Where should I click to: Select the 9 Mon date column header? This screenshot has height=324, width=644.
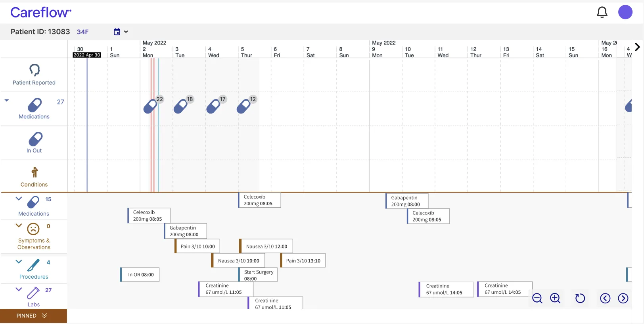(x=377, y=52)
